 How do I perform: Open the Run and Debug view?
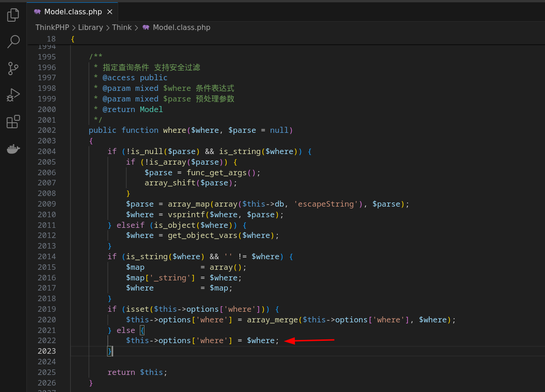[x=13, y=95]
